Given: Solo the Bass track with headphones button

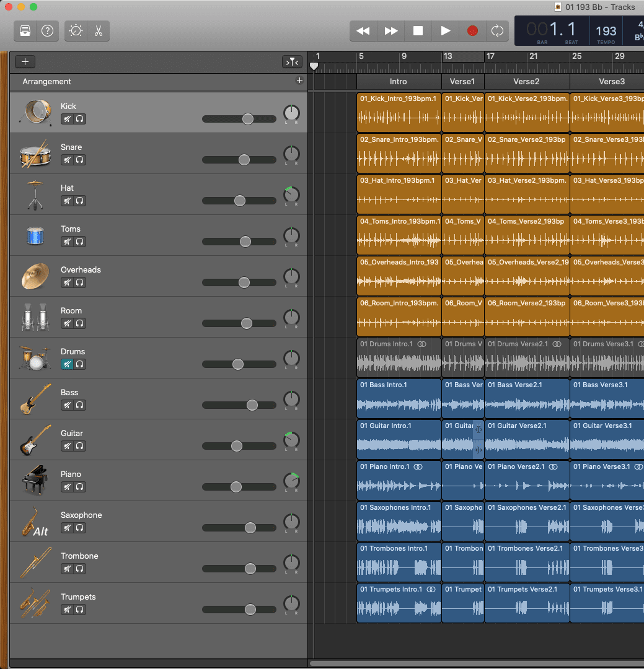Looking at the screenshot, I should pyautogui.click(x=79, y=405).
